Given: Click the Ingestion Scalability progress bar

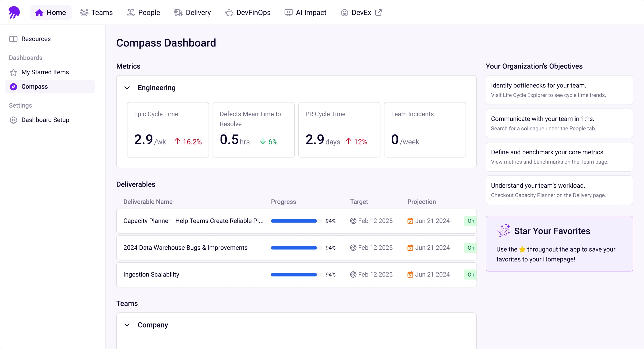Looking at the screenshot, I should (294, 274).
